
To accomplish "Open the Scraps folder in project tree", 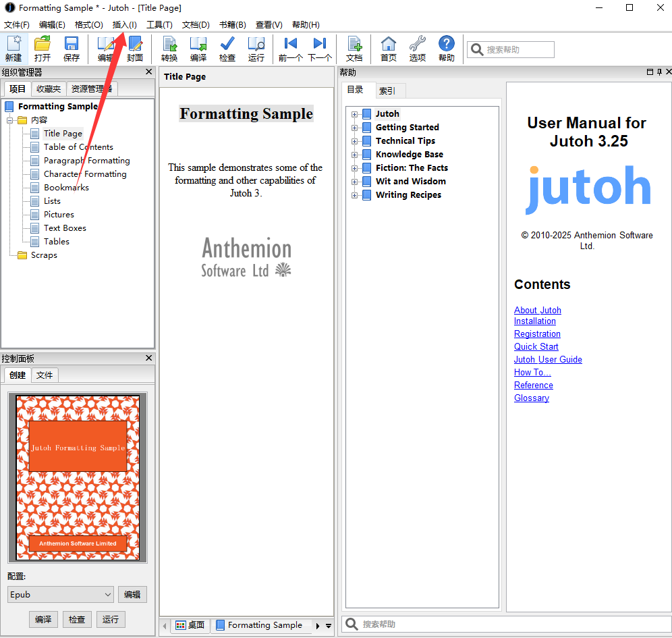I will click(x=44, y=255).
